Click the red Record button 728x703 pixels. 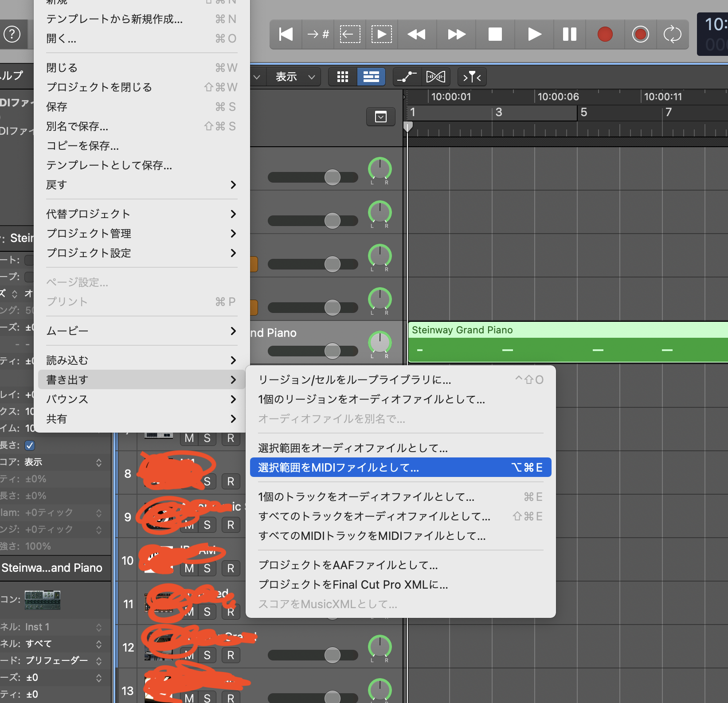(x=605, y=34)
